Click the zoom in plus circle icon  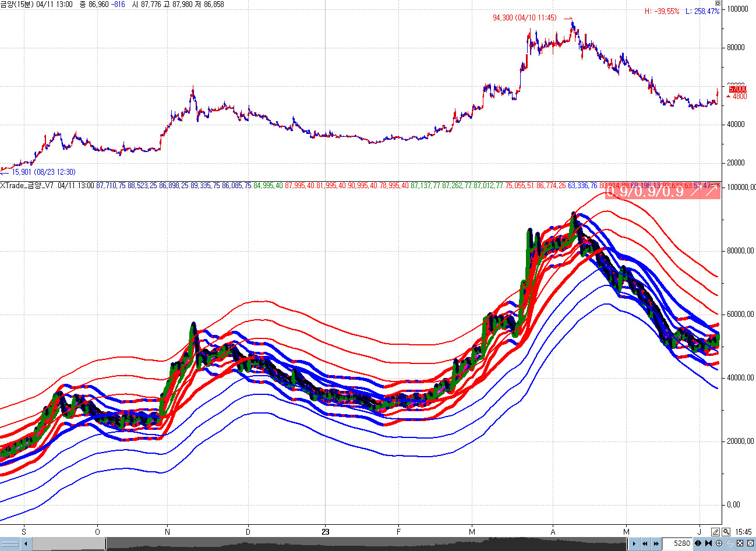(x=719, y=543)
